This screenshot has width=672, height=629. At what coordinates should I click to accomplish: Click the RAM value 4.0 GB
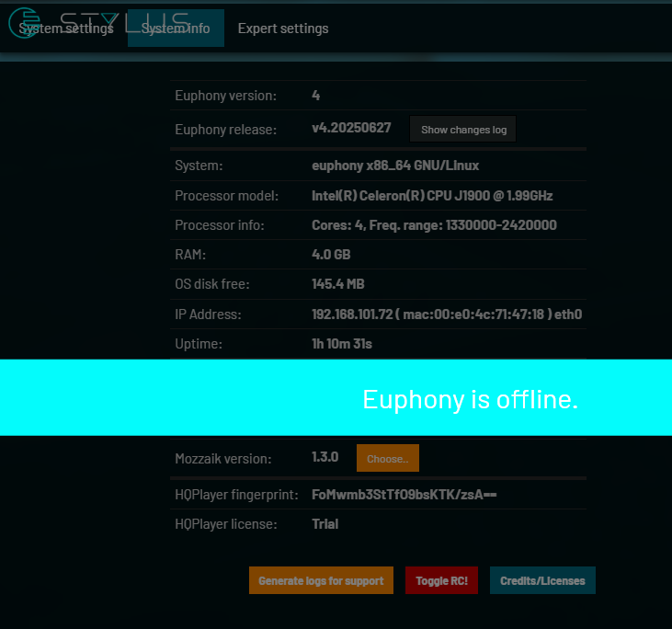(x=331, y=254)
